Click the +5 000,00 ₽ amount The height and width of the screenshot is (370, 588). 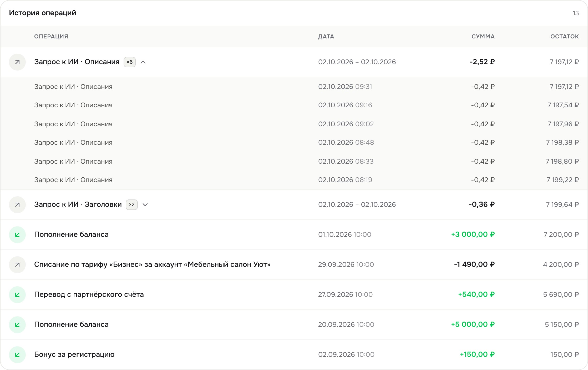[473, 324]
